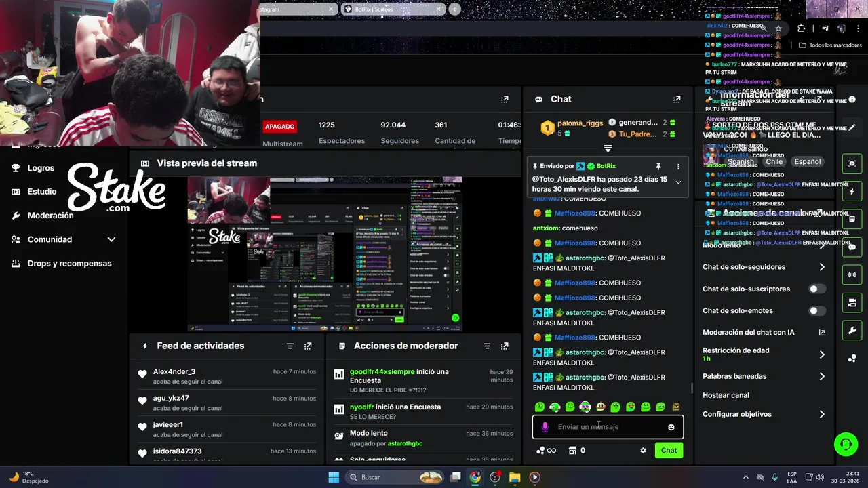
Task: Click the lightning bolt quick action icon
Action: pos(852,192)
